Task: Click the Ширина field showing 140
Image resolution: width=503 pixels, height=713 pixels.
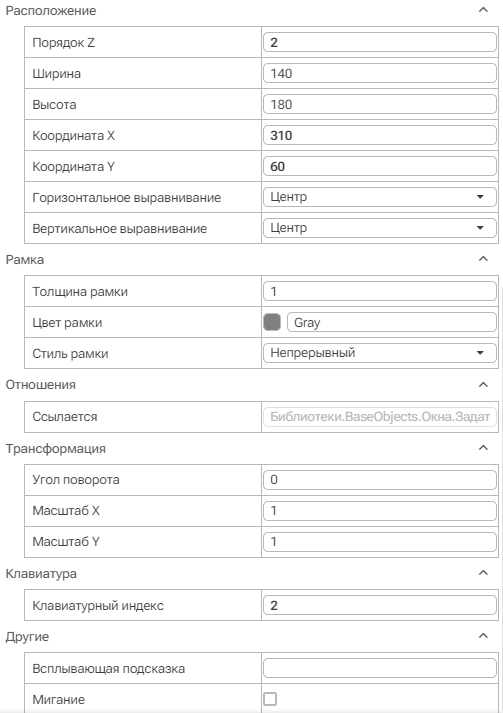Action: (380, 73)
